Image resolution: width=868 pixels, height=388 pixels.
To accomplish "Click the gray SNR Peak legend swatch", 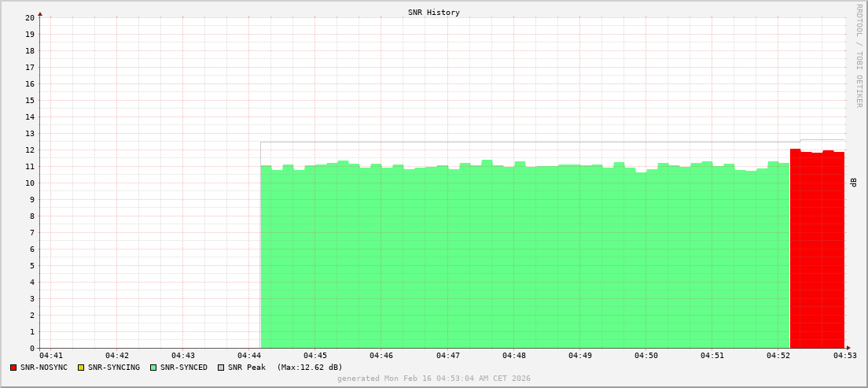I will click(221, 368).
